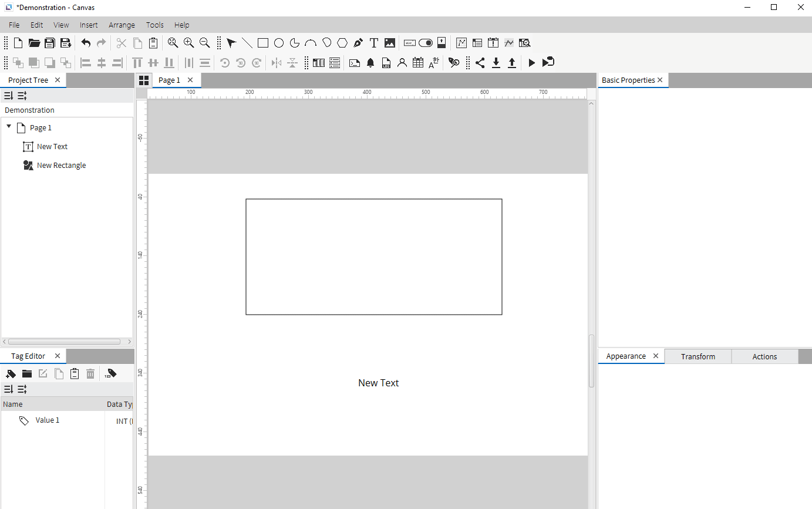Run the project with the Play icon
This screenshot has height=509, width=812.
[x=531, y=62]
